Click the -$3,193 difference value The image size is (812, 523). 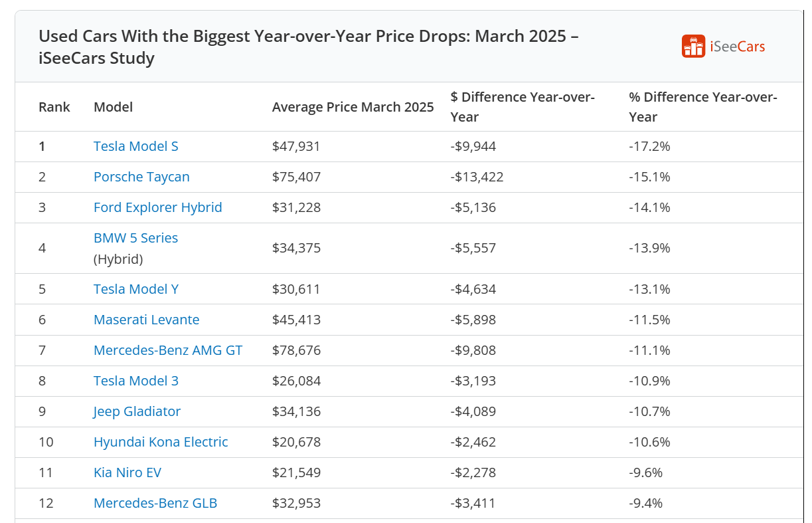[x=473, y=381]
